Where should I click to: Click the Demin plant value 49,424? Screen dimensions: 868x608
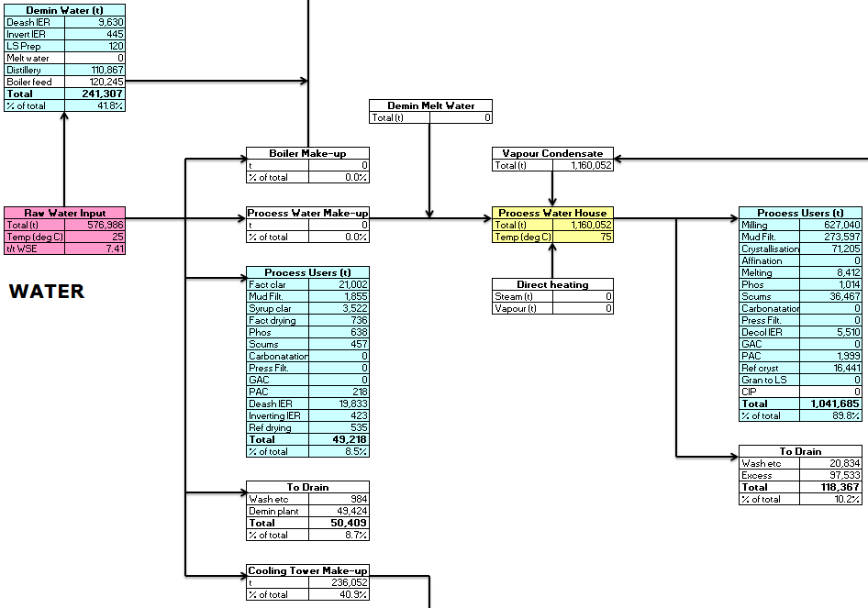point(339,511)
